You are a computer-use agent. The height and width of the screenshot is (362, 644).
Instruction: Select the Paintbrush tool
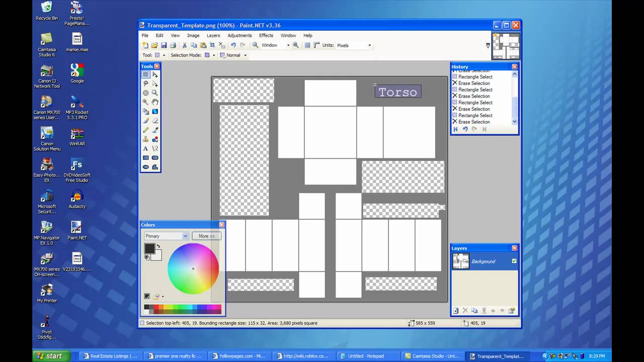point(145,121)
